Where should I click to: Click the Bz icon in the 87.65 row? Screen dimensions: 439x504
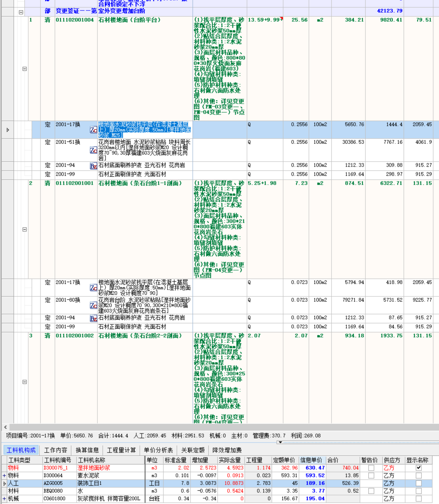[x=93, y=319]
